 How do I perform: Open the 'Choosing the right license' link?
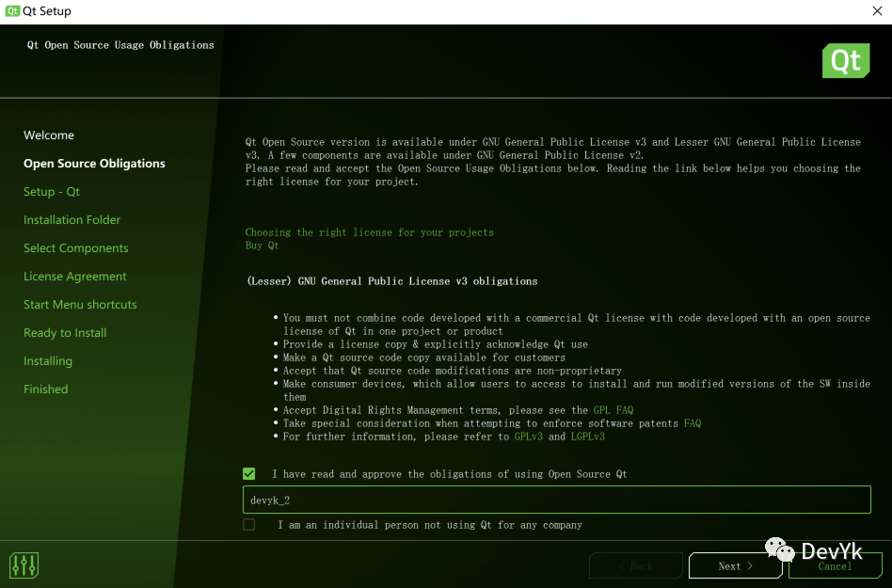[369, 232]
